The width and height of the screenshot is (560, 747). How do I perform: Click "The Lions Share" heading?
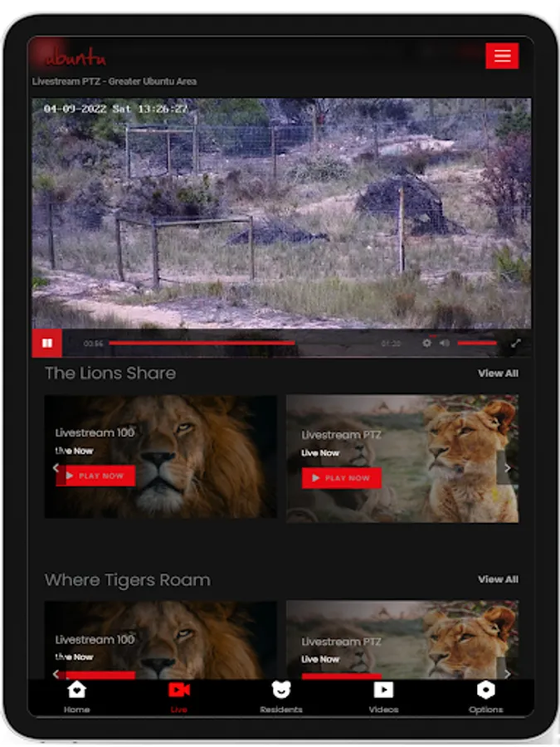click(x=110, y=373)
